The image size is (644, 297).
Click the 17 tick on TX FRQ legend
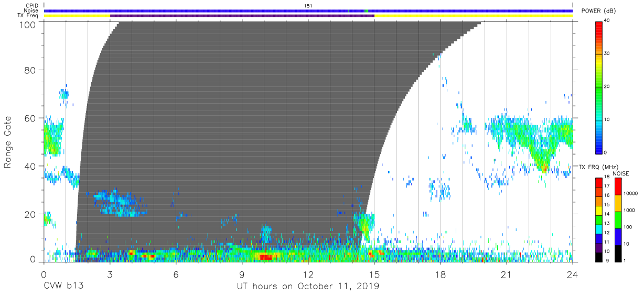607,186
